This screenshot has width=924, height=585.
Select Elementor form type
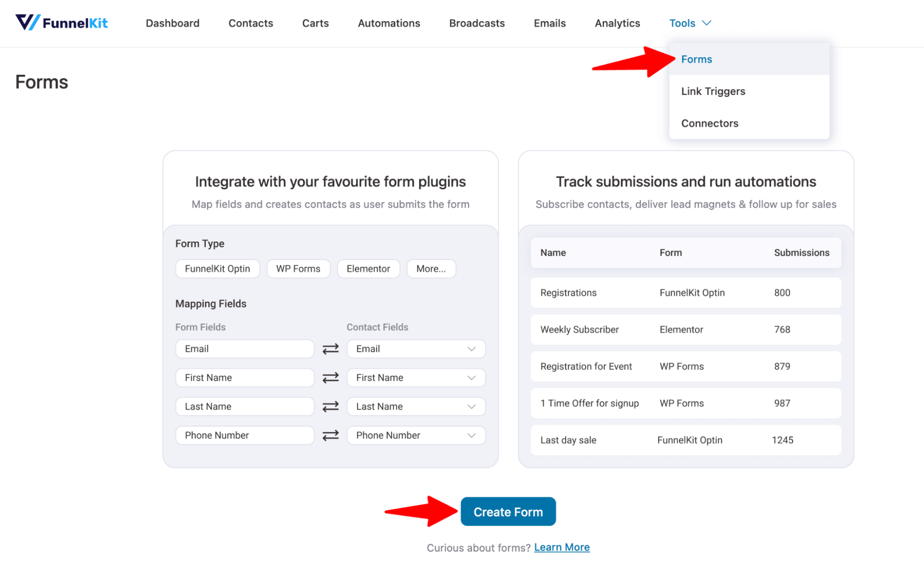[368, 269]
